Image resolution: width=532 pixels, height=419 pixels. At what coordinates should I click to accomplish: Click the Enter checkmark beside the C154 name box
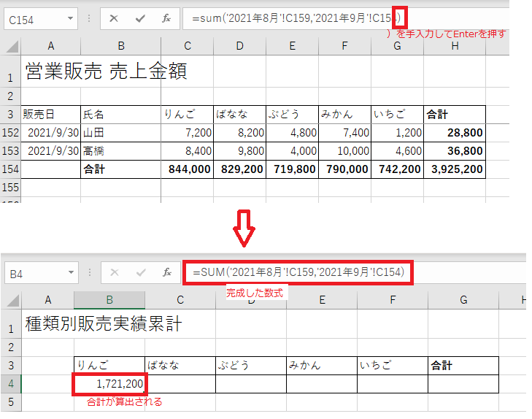pyautogui.click(x=140, y=19)
